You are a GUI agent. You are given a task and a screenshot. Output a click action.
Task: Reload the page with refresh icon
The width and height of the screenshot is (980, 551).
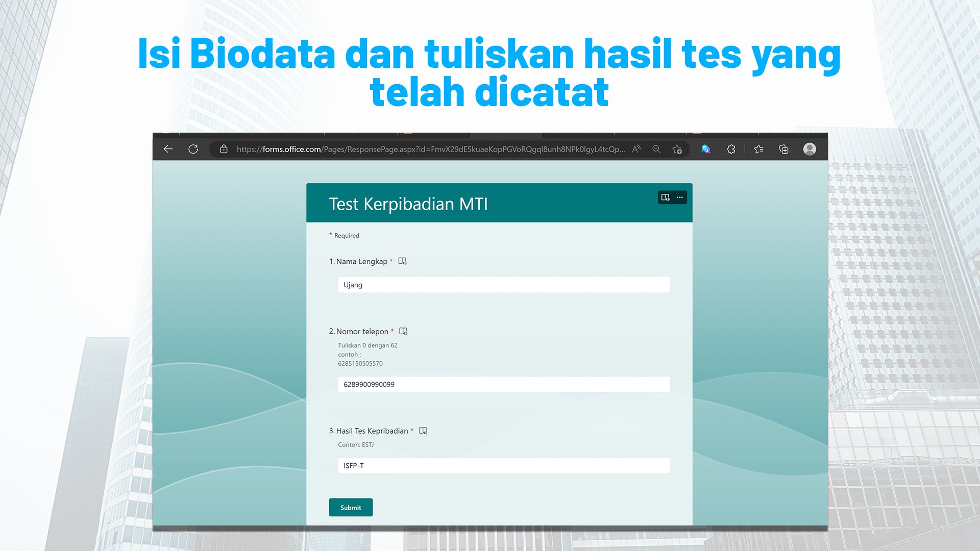pos(193,149)
